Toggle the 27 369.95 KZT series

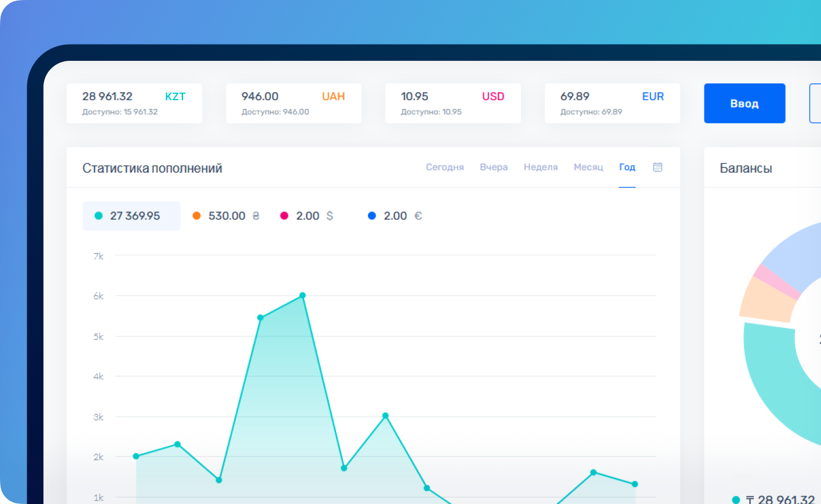click(x=132, y=216)
